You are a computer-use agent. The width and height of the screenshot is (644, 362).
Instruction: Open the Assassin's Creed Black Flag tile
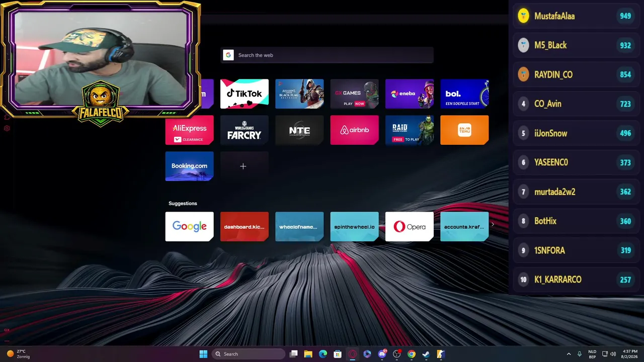point(299,94)
